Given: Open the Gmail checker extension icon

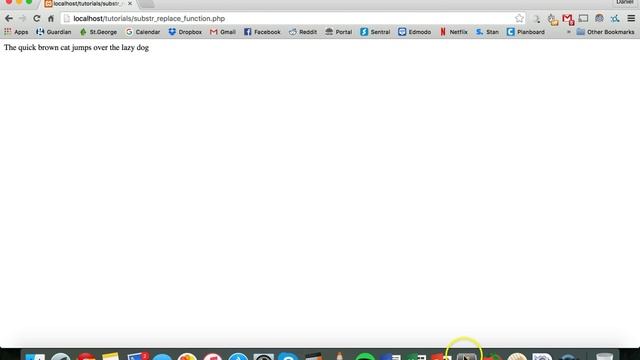Looking at the screenshot, I should [568, 19].
